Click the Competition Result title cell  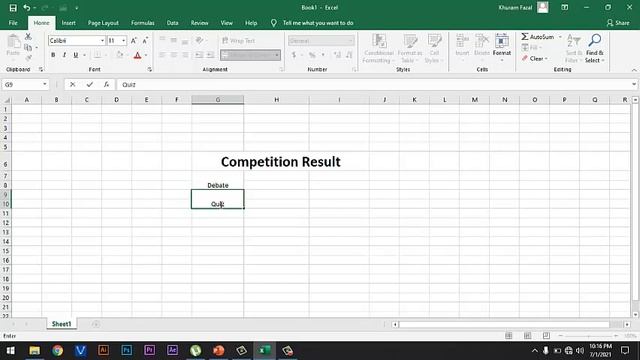click(280, 162)
